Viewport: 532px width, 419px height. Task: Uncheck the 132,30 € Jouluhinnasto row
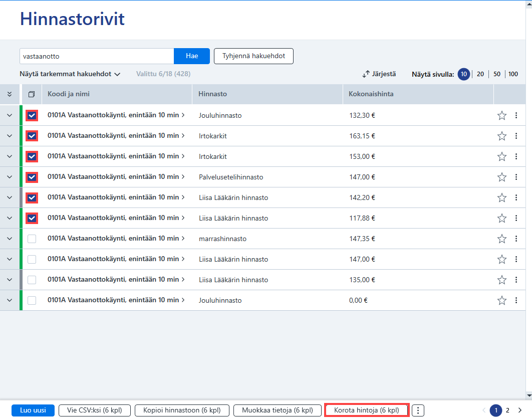32,115
